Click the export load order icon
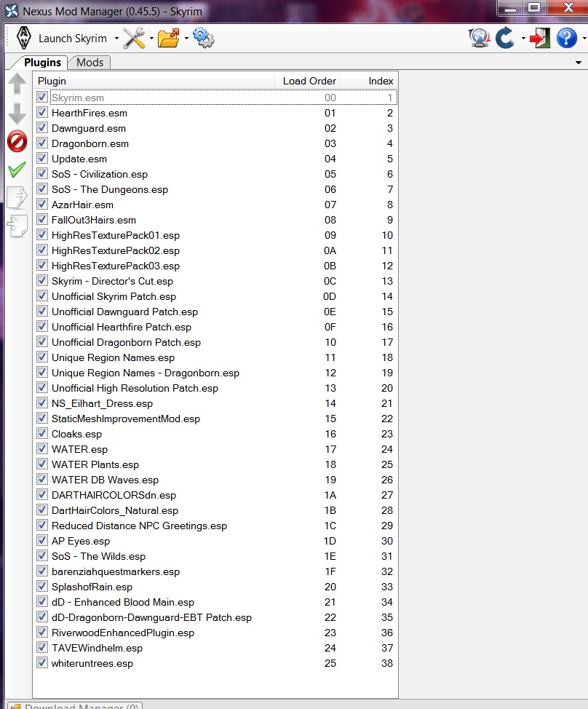This screenshot has width=588, height=709. point(17,197)
